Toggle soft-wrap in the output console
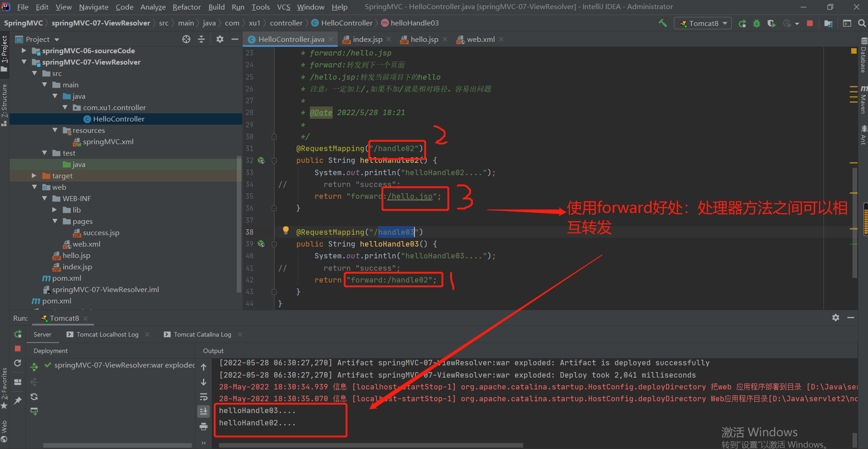Viewport: 868px width, 449px height. tap(204, 397)
